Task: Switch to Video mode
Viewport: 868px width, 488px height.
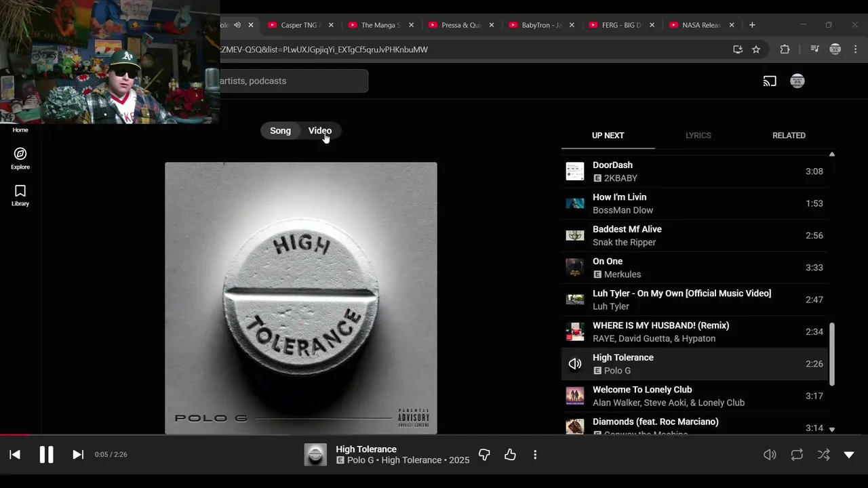Action: pyautogui.click(x=320, y=131)
